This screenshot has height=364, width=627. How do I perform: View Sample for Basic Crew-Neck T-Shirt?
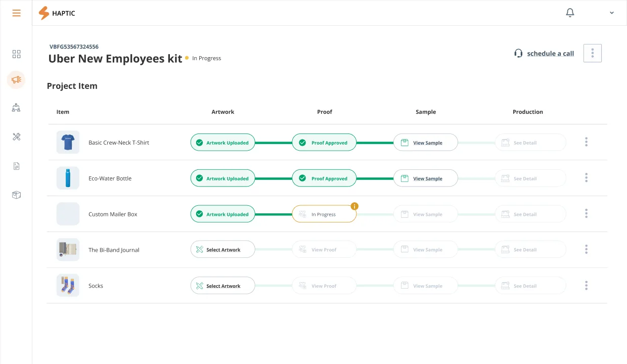pos(426,143)
